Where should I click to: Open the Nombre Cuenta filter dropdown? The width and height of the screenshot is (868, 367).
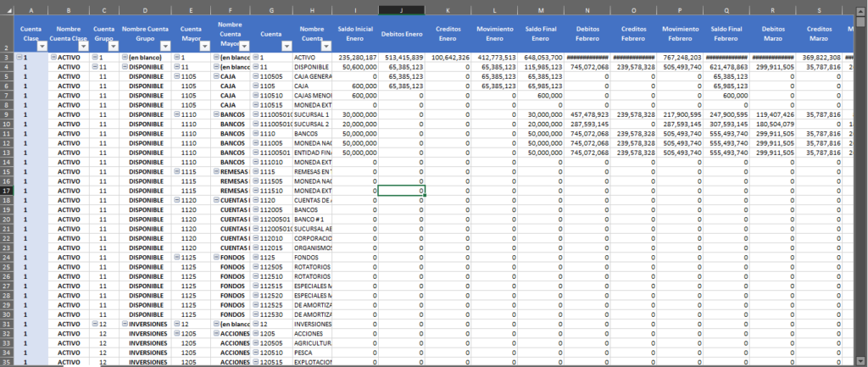pos(326,47)
